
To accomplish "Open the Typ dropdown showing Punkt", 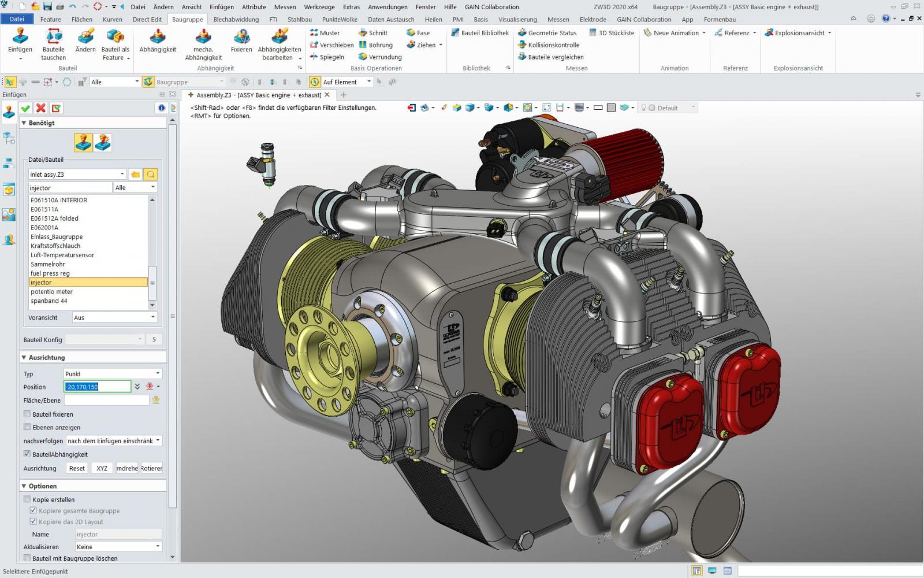I will click(x=112, y=373).
